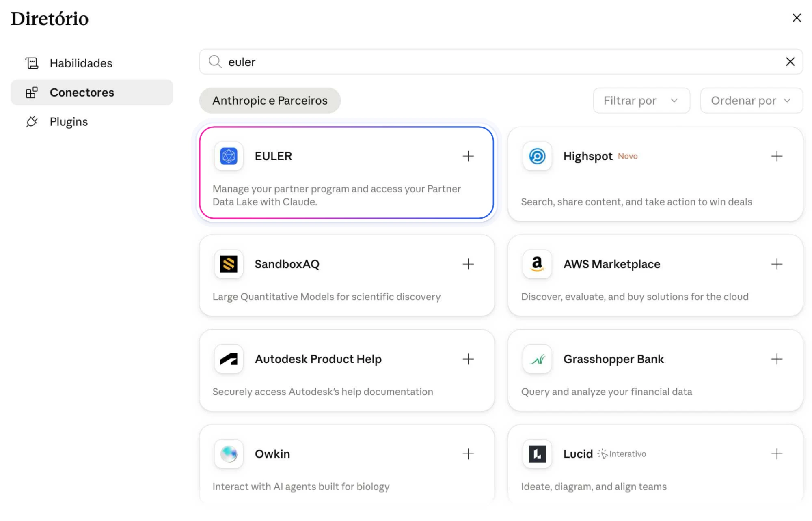Open the Grasshopper Bank connector title
The width and height of the screenshot is (812, 521).
[613, 359]
